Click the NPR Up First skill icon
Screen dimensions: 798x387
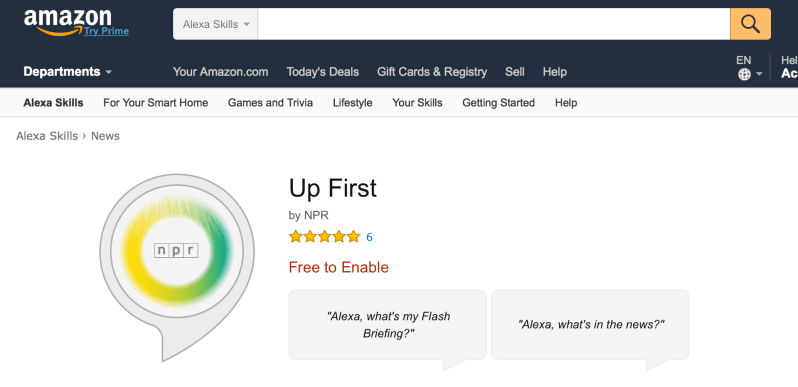point(177,267)
